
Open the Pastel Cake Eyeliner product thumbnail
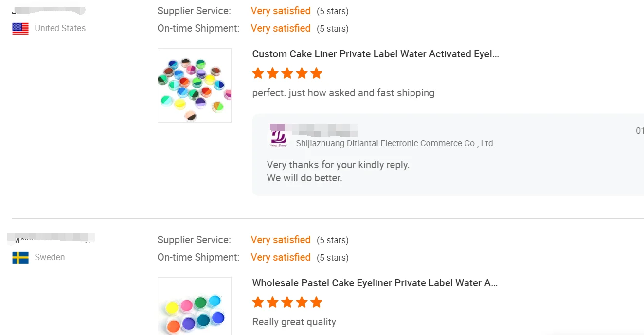point(195,306)
